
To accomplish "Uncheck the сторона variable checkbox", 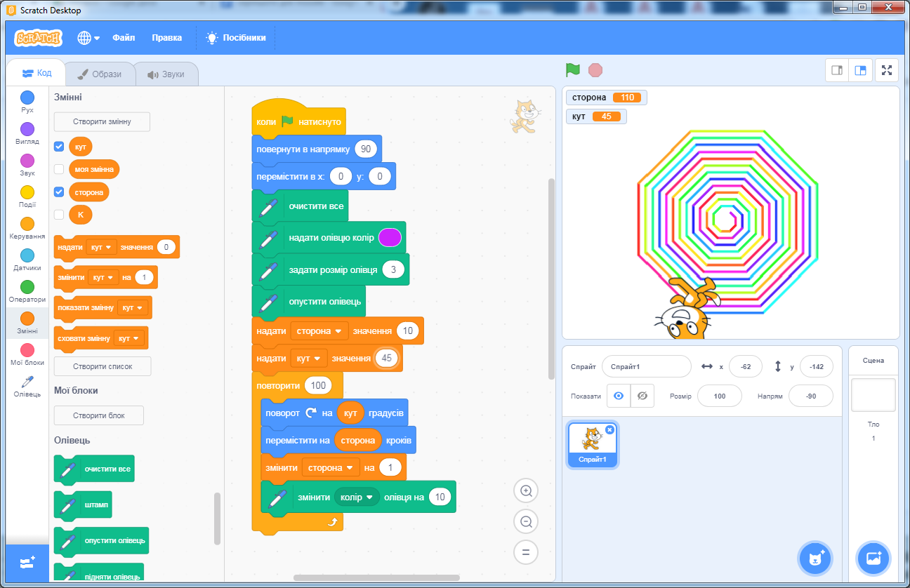I will [59, 192].
